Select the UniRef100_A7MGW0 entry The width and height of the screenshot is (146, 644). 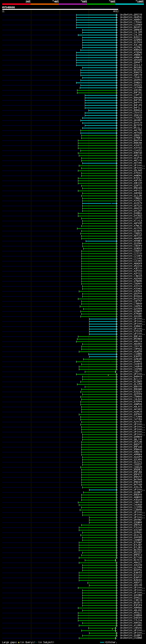point(131,313)
